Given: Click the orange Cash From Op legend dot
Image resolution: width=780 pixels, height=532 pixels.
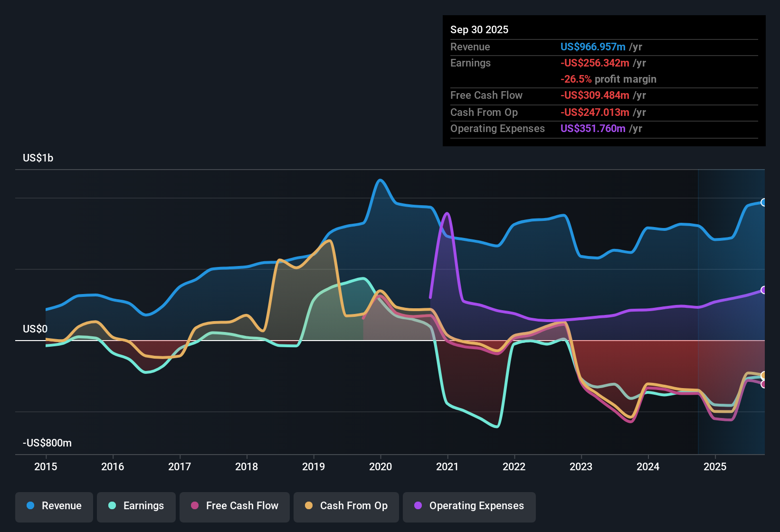Looking at the screenshot, I should click(x=309, y=506).
